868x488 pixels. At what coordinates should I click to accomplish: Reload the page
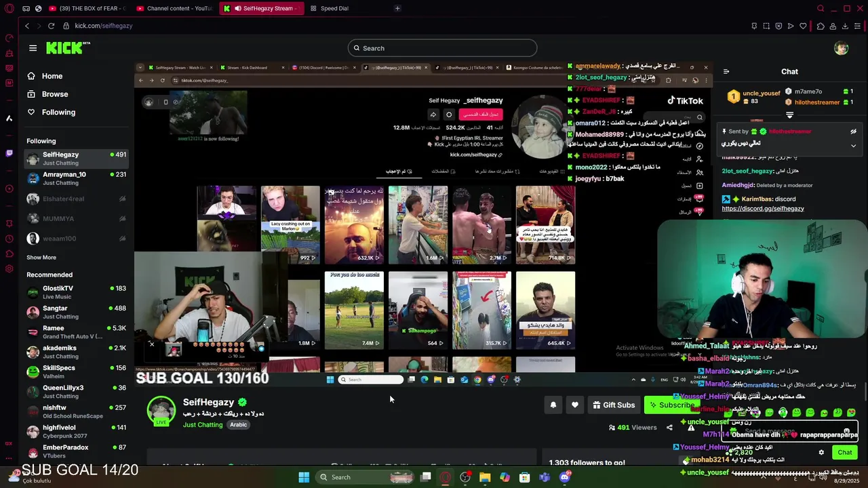(x=51, y=26)
